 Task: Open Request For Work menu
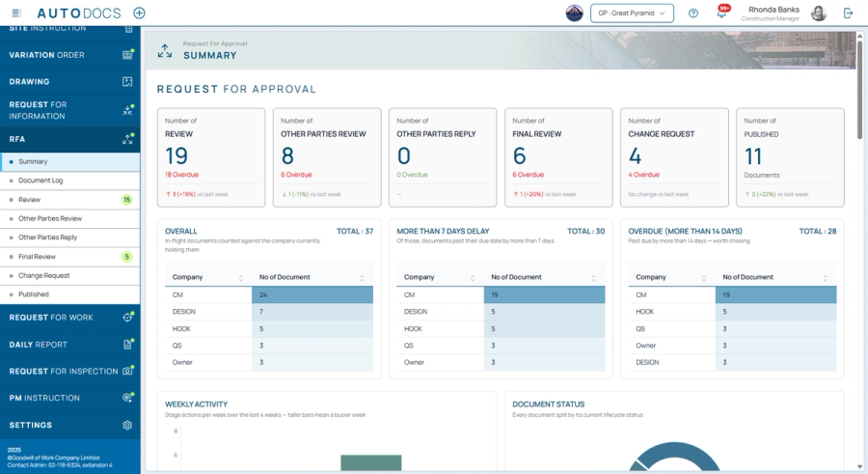[69, 318]
